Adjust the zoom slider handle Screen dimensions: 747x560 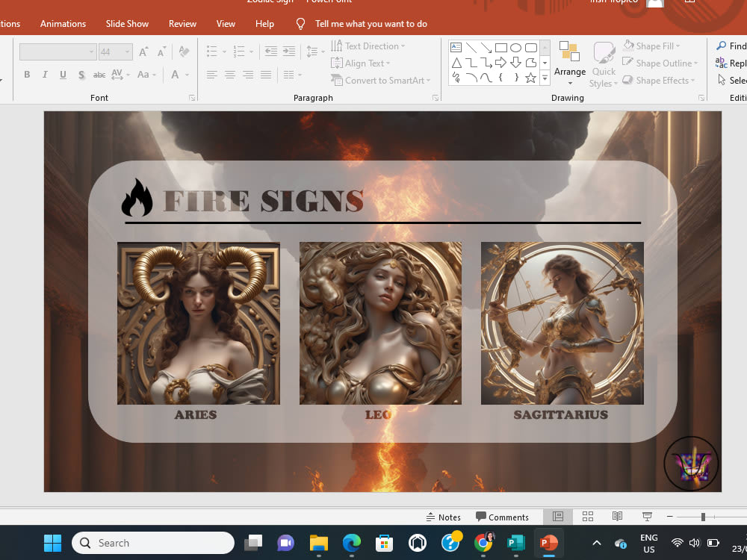tap(703, 517)
